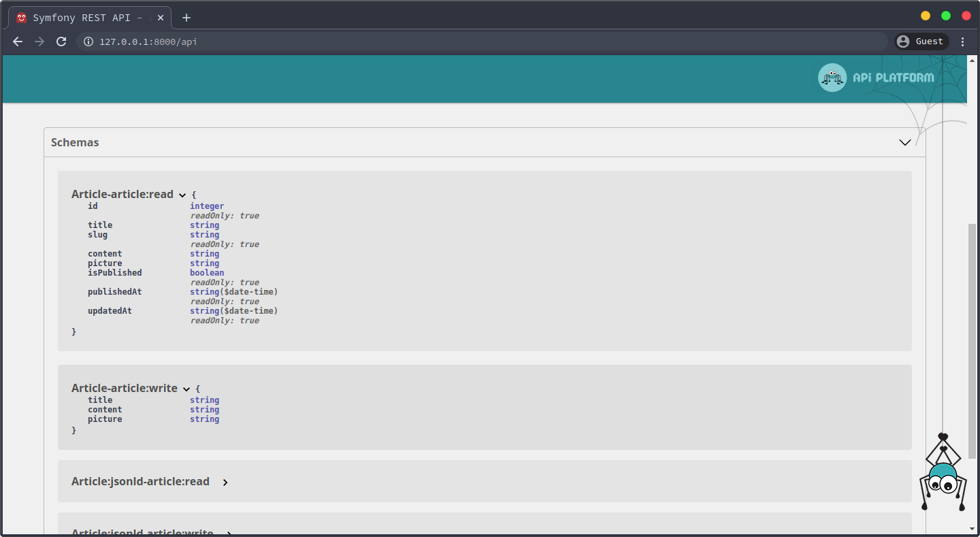Click the site information icon in address bar
The width and height of the screenshot is (980, 537).
[88, 42]
